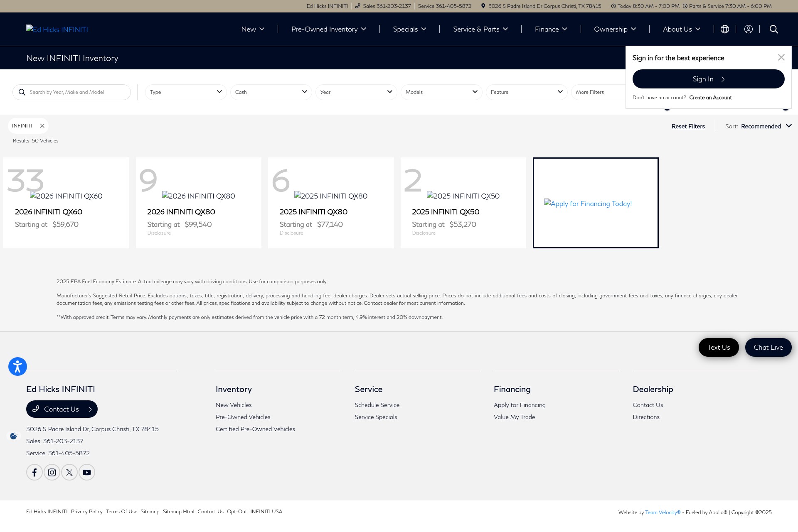The width and height of the screenshot is (798, 532).
Task: Open the Sitemap Html link
Action: [178, 512]
